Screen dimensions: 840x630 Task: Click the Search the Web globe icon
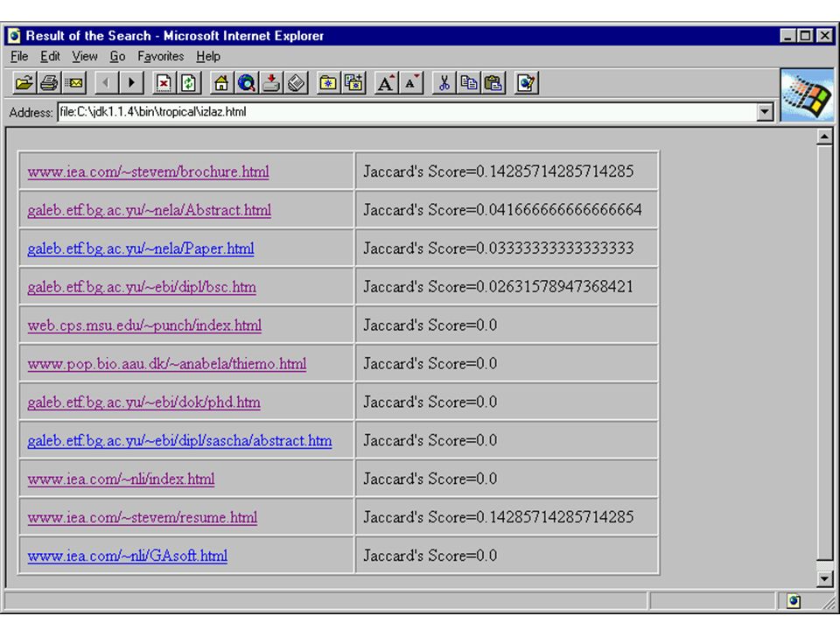(x=246, y=83)
